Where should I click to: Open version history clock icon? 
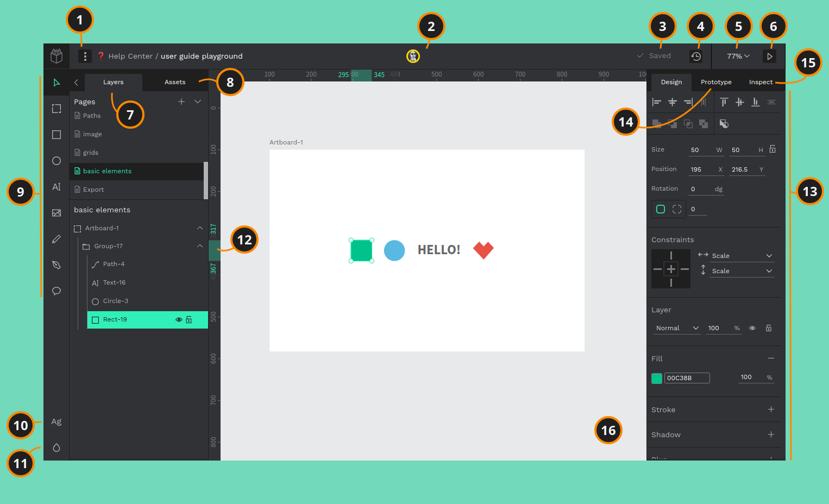tap(696, 56)
